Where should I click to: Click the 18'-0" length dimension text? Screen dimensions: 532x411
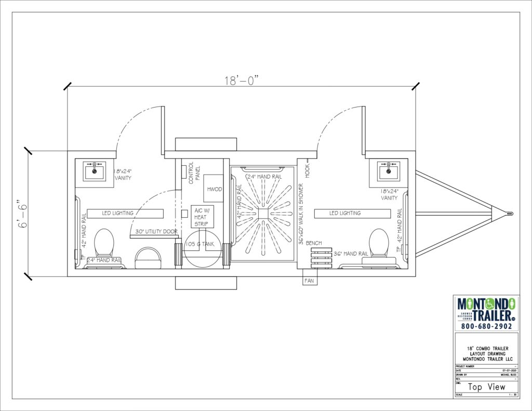coord(241,81)
